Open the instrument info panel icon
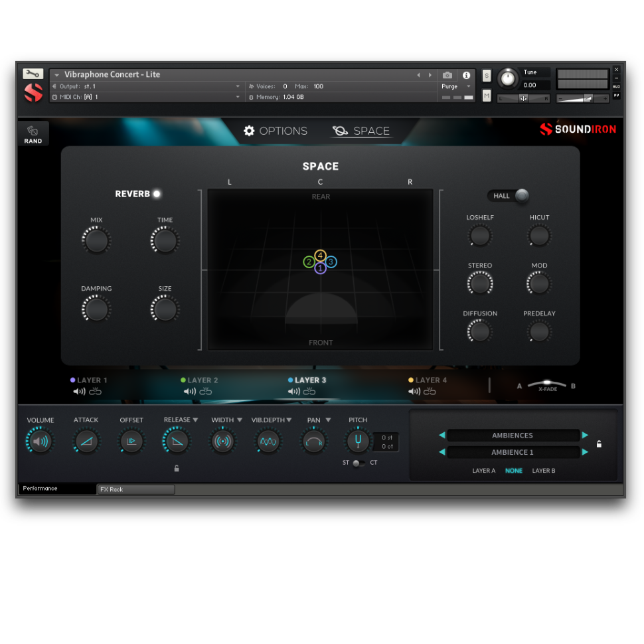This screenshot has width=644, height=644. (x=466, y=75)
